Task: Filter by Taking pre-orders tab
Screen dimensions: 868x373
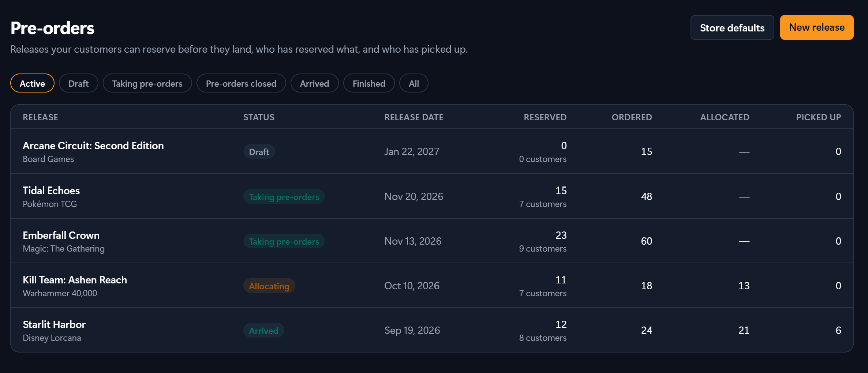Action: point(147,83)
